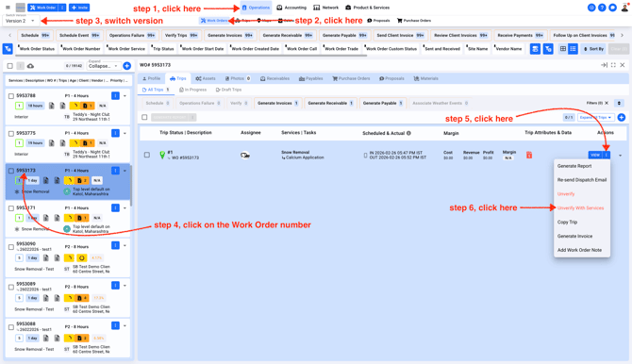
Task: Select the checkbox for work order 5953090
Action: click(x=11, y=247)
